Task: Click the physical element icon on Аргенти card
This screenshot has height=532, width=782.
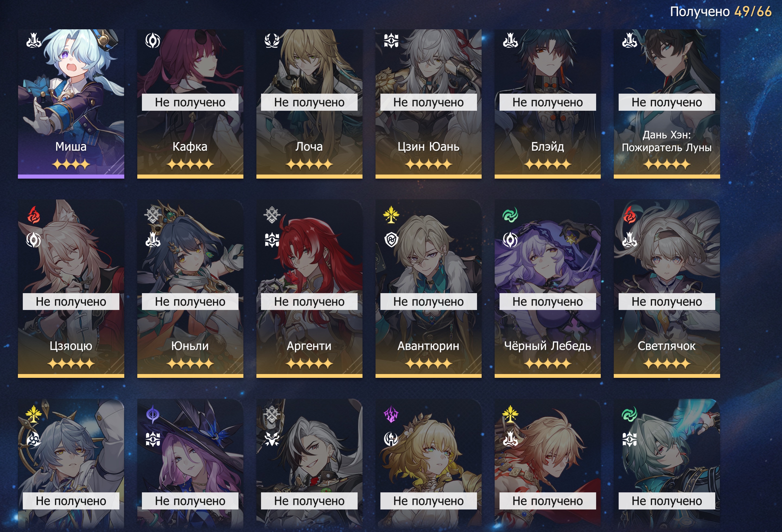Action: tap(272, 215)
